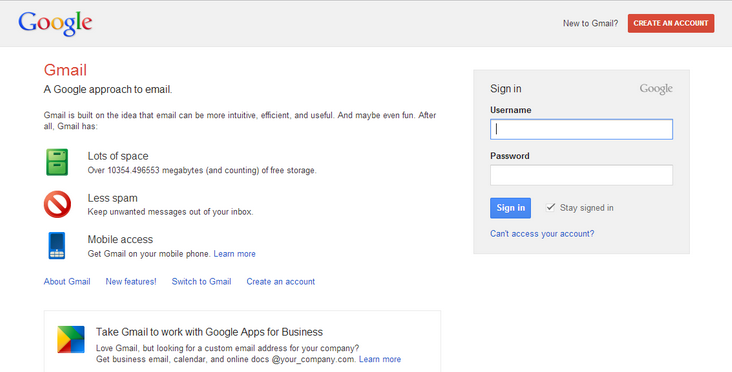
Task: Focus the Username input field
Action: click(x=581, y=129)
